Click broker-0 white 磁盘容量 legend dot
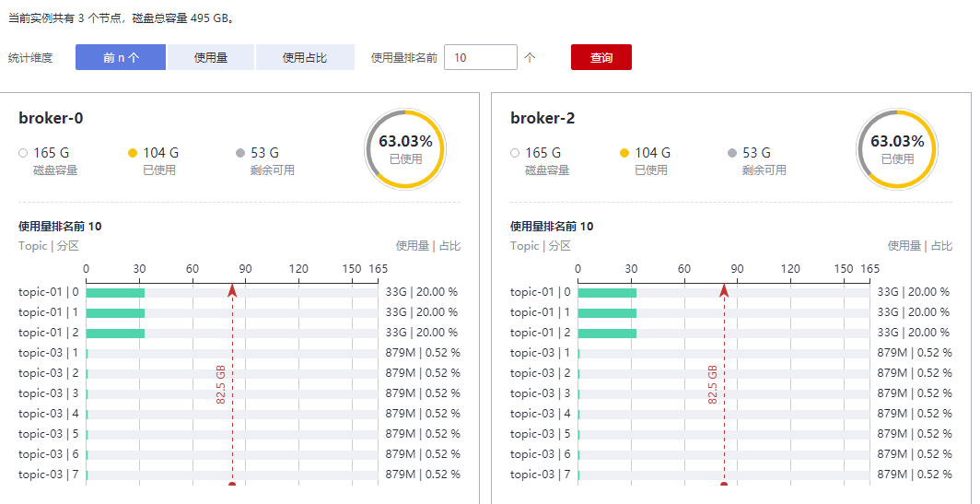Image resolution: width=980 pixels, height=504 pixels. 23,153
